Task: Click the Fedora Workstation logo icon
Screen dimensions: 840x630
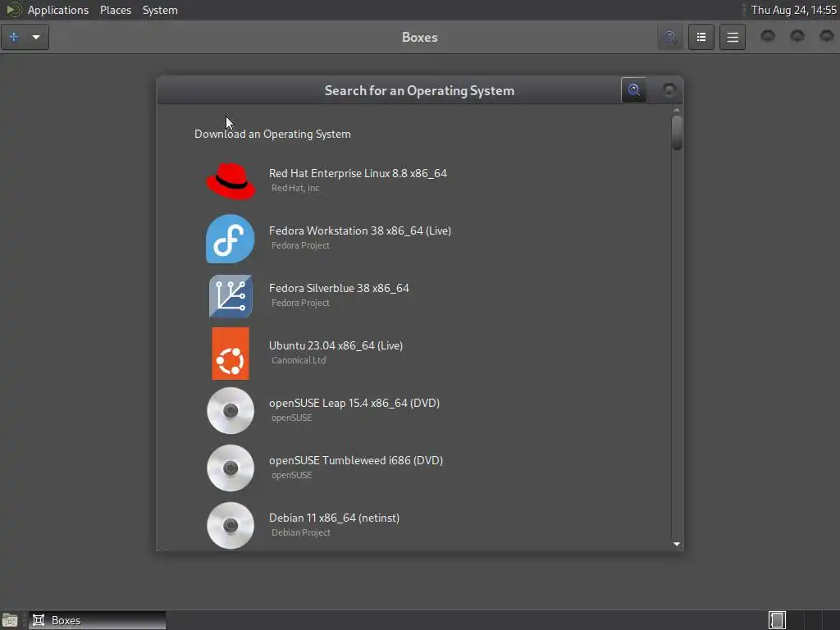Action: click(x=231, y=239)
